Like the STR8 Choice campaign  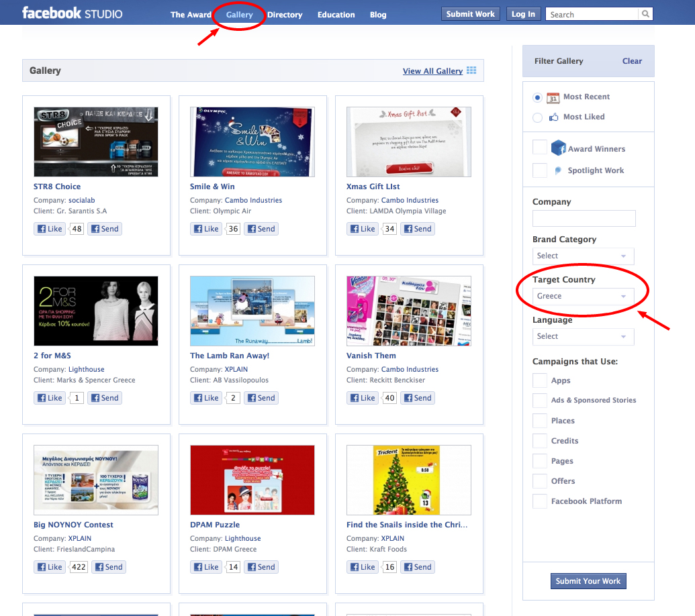(x=50, y=229)
